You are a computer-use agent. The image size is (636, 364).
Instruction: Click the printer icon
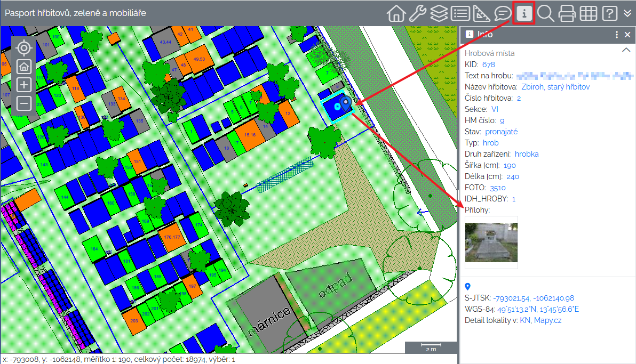coord(567,13)
